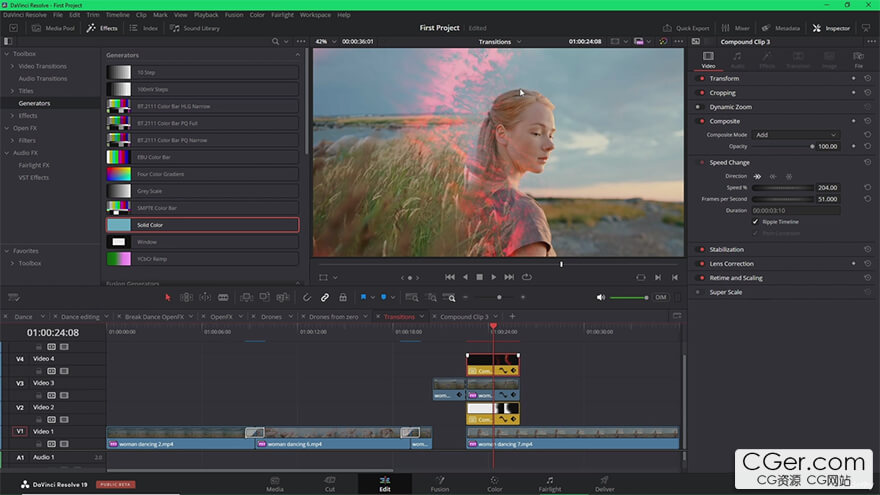
Task: Open the Color page
Action: [494, 484]
